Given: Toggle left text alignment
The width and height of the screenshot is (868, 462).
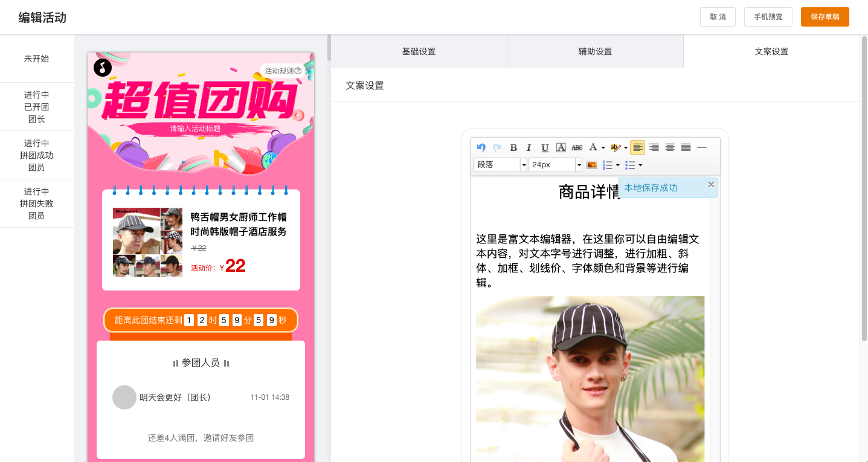Looking at the screenshot, I should point(637,147).
